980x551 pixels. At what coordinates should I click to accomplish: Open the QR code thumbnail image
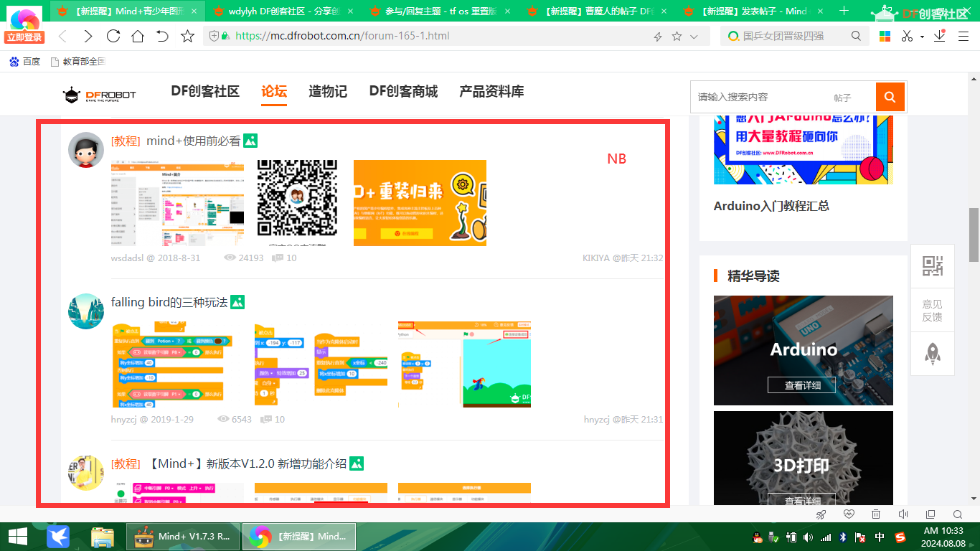tap(297, 203)
